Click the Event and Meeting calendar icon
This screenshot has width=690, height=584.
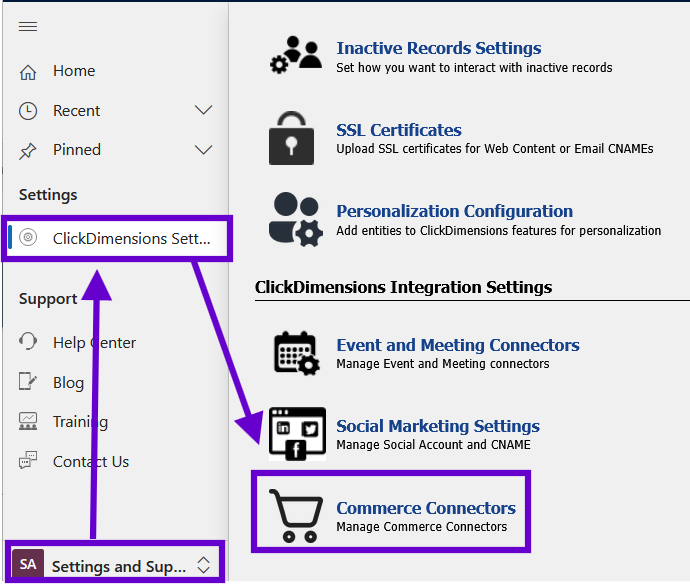(x=297, y=353)
